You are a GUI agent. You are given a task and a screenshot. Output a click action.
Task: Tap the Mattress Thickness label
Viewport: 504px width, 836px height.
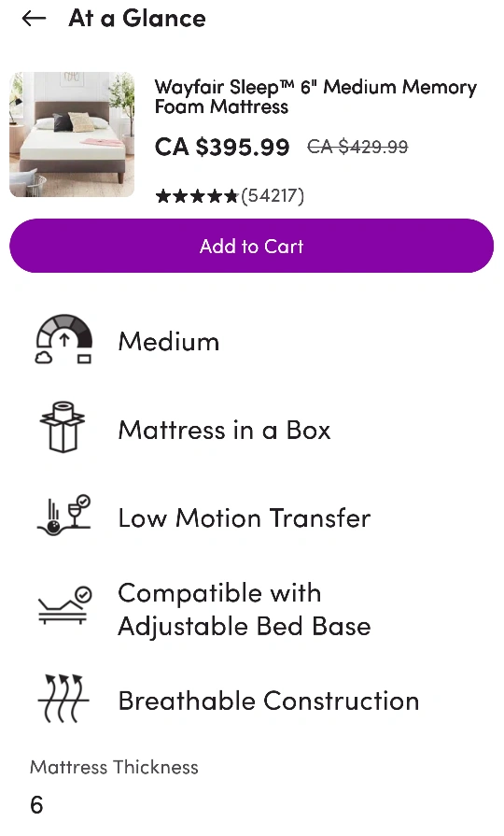tap(114, 767)
